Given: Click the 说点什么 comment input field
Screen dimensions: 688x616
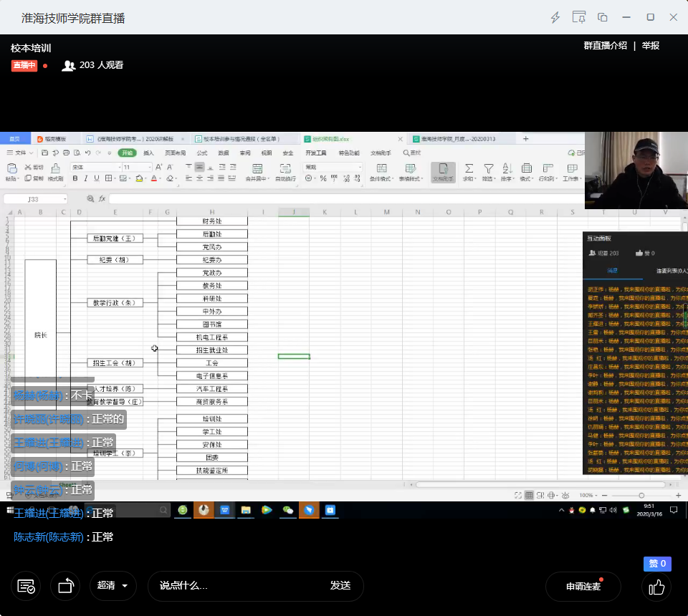Looking at the screenshot, I should tap(236, 586).
